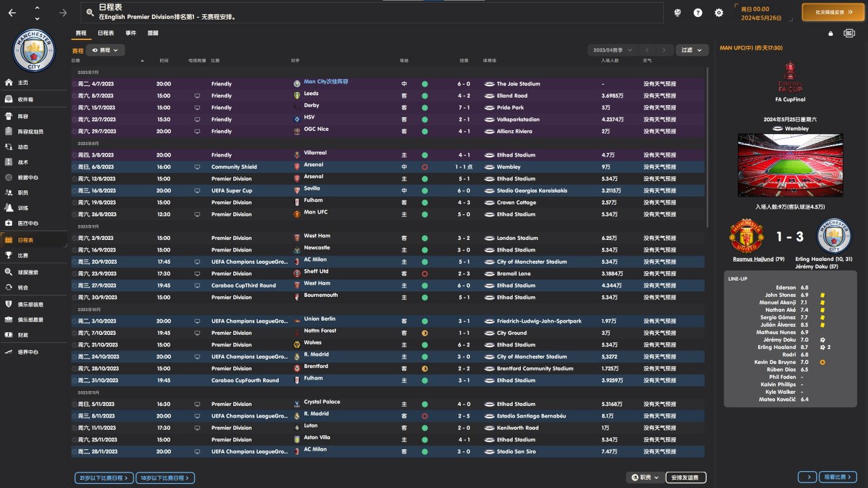868x488 pixels.
Task: Go back using the left arrow
Action: 12,13
